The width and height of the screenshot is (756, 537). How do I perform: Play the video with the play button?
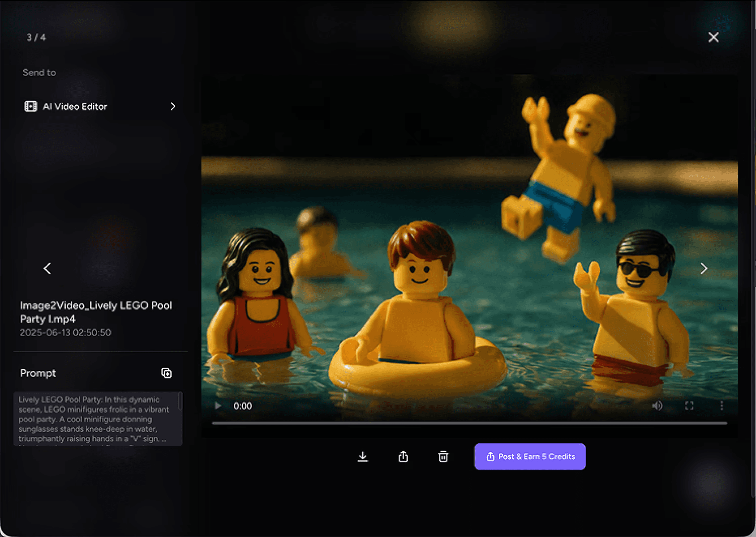click(218, 406)
